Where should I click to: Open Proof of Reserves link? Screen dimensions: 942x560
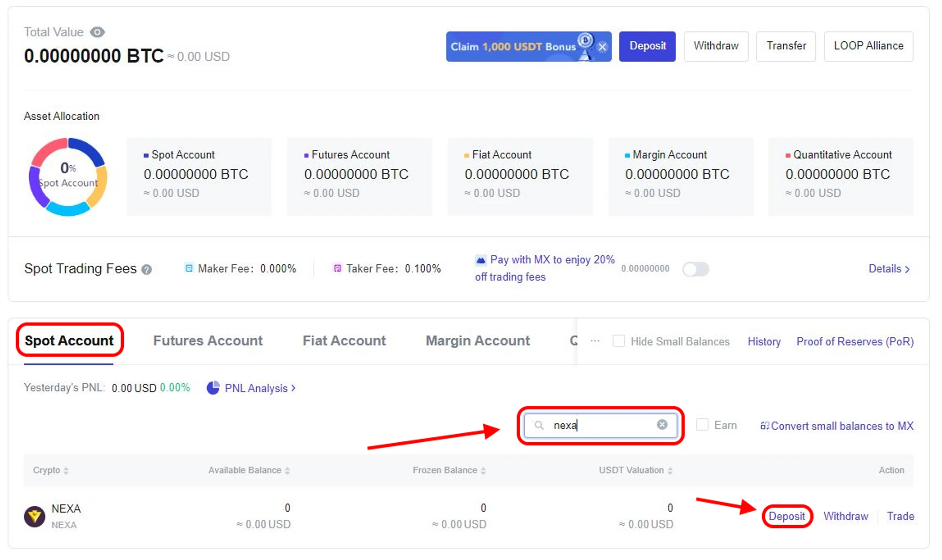854,341
